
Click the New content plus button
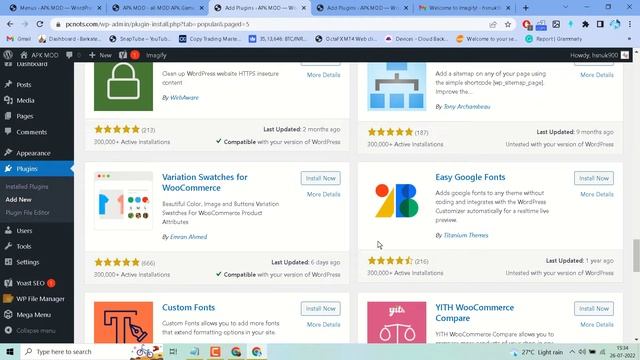click(100, 55)
